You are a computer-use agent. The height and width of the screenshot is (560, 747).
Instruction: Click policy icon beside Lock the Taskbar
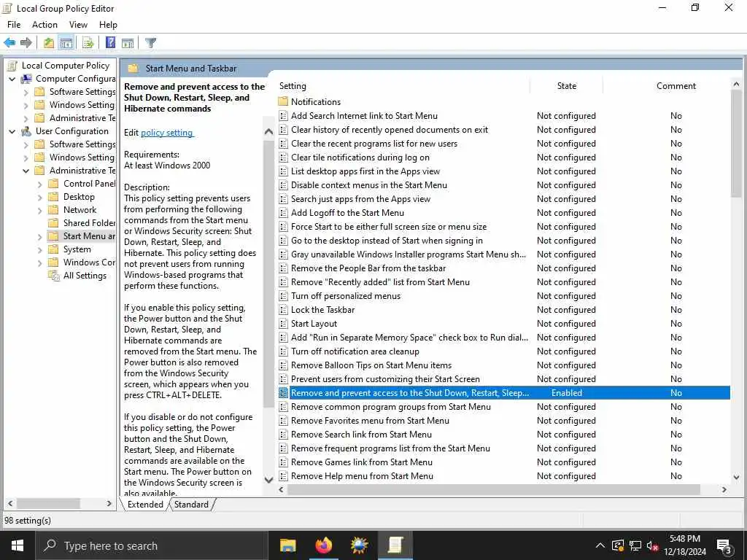[283, 310]
